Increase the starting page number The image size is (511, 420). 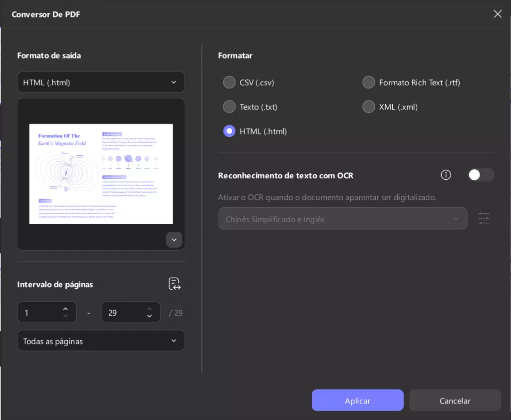pos(65,309)
